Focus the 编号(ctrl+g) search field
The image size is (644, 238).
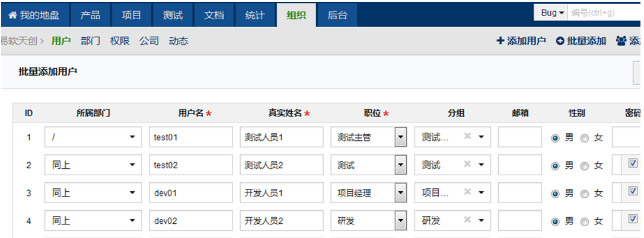tap(604, 12)
